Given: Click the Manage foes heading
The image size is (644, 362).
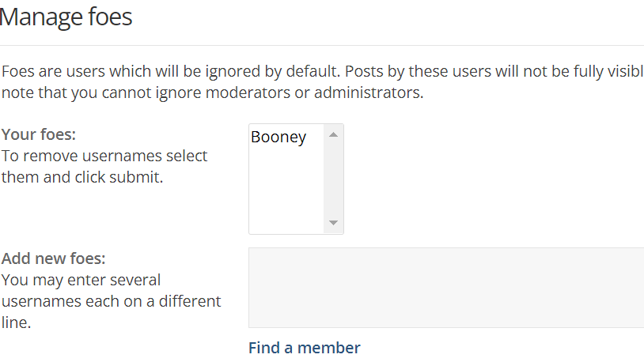Looking at the screenshot, I should pos(66,17).
